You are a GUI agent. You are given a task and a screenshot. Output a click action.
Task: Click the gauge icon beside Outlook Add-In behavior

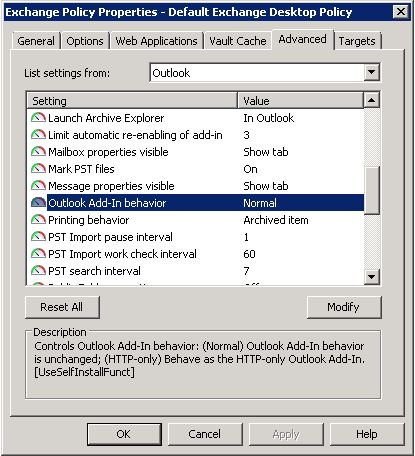(x=38, y=203)
